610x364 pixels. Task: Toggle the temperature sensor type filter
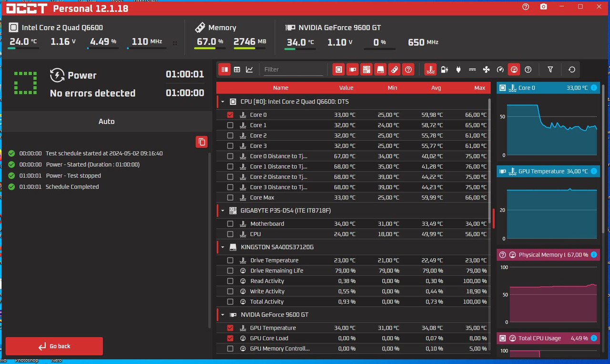[431, 70]
